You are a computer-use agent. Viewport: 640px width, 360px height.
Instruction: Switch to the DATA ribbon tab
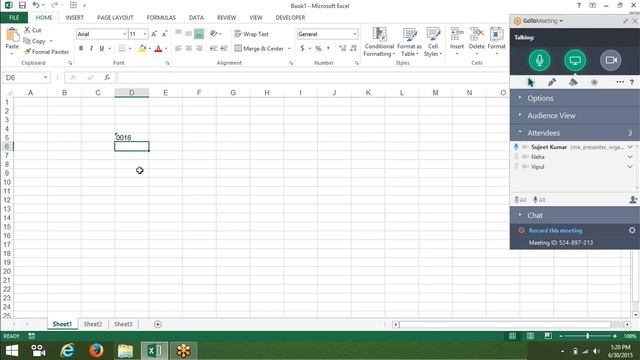196,18
